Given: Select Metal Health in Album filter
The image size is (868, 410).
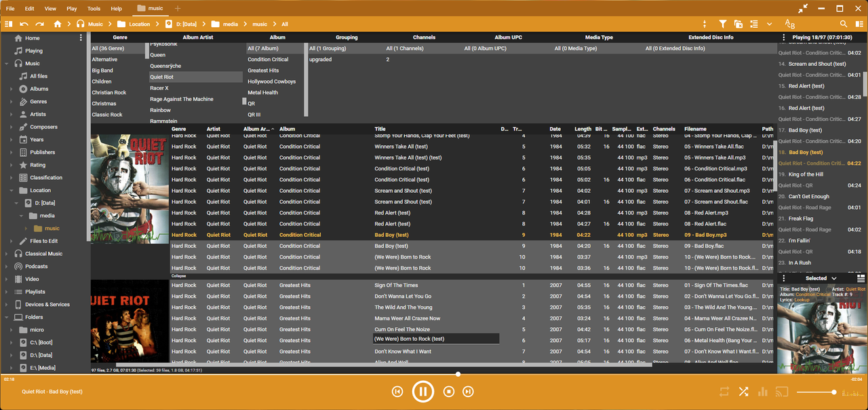Looking at the screenshot, I should coord(263,92).
